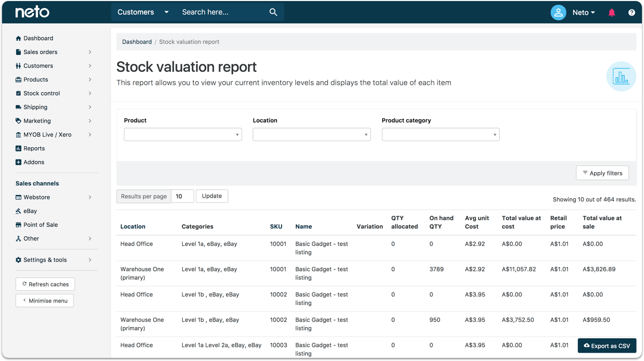
Task: Click the Settings & tools gear icon
Action: coord(18,260)
